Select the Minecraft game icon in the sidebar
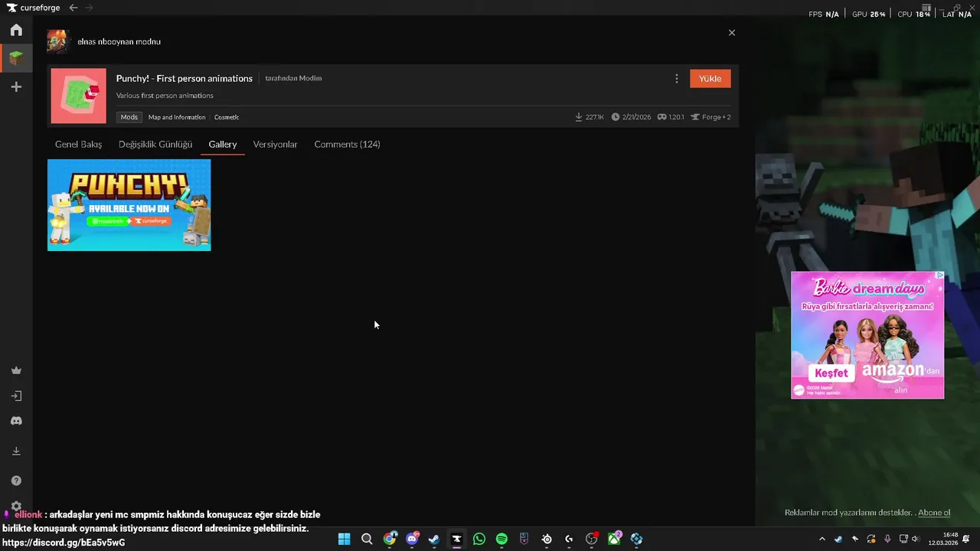Viewport: 980px width, 551px height. click(x=16, y=57)
